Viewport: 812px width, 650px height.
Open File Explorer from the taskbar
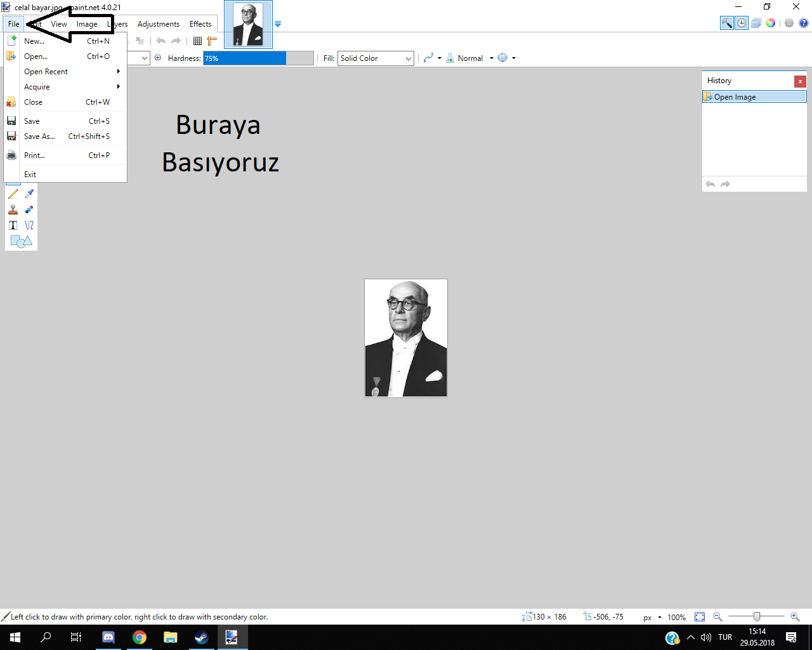click(x=170, y=637)
